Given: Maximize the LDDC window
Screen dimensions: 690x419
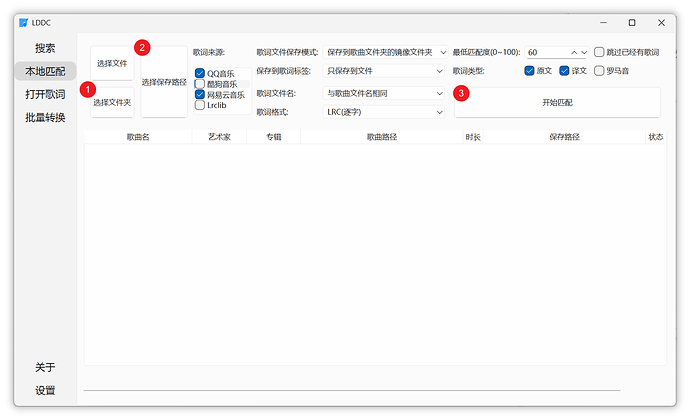Looking at the screenshot, I should pyautogui.click(x=632, y=22).
